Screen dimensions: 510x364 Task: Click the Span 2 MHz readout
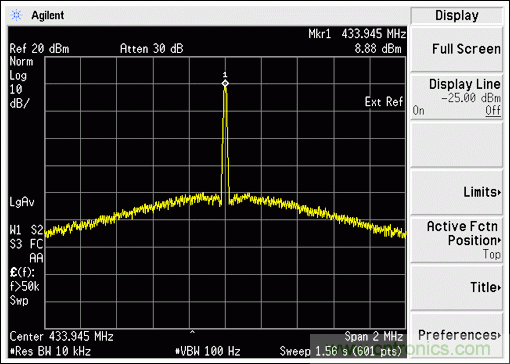(374, 336)
